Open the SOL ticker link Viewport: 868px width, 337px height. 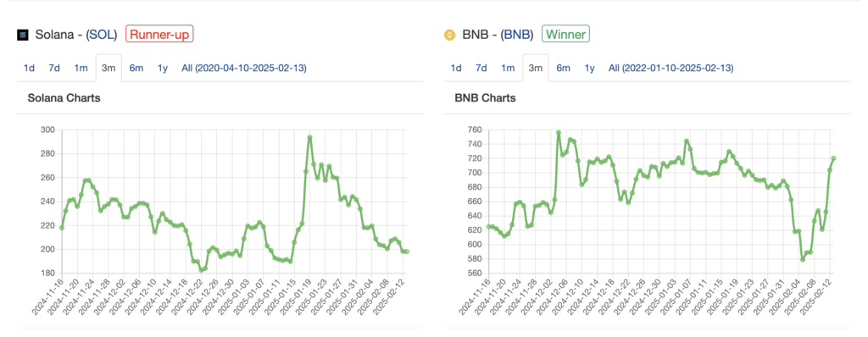(103, 35)
